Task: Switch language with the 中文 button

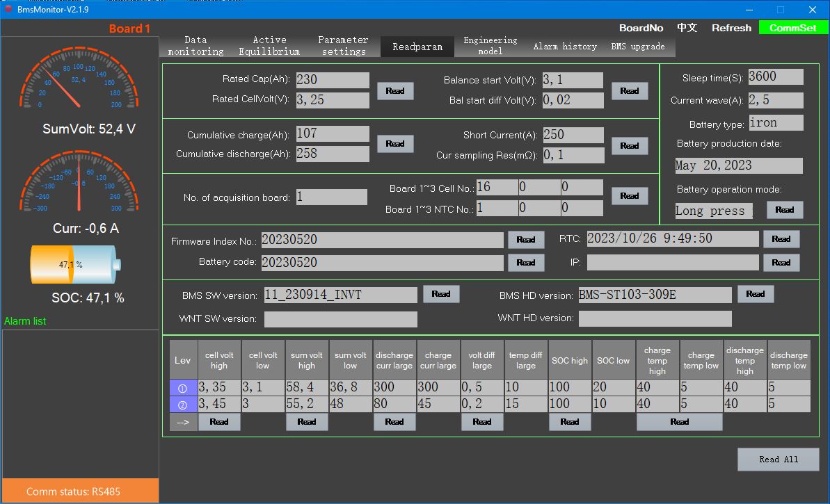Action: [687, 28]
